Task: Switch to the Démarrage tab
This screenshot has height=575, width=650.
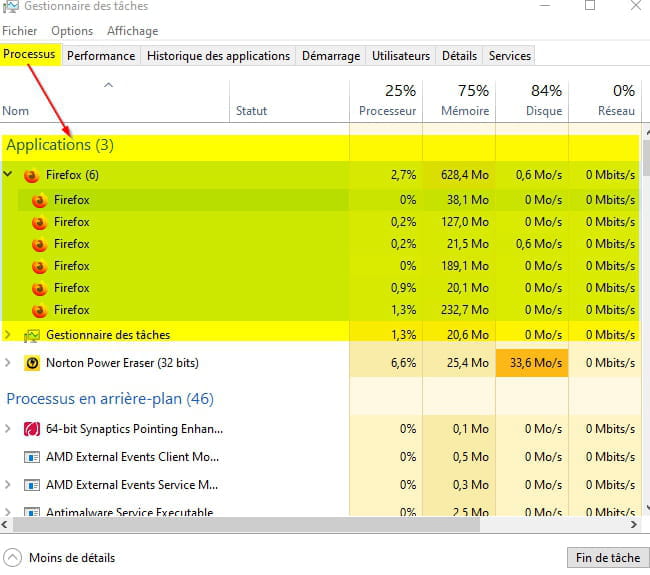Action: (x=331, y=56)
